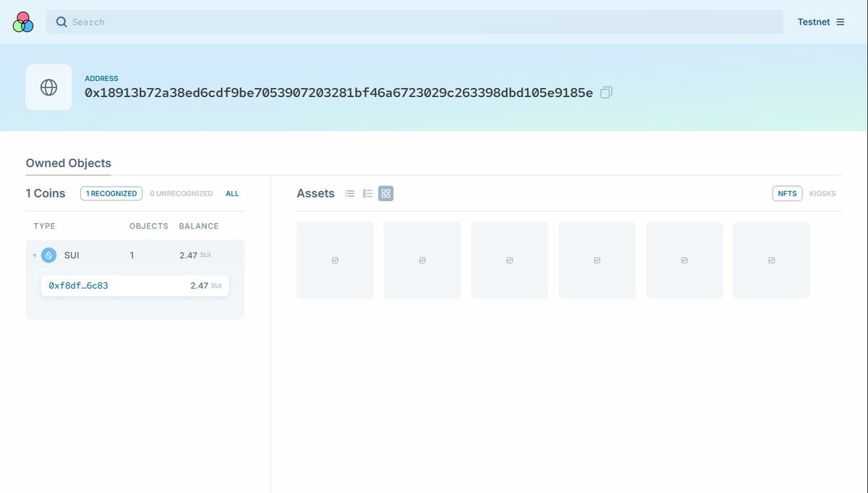The width and height of the screenshot is (868, 493).
Task: Open the Testnet network dropdown
Action: pos(821,22)
